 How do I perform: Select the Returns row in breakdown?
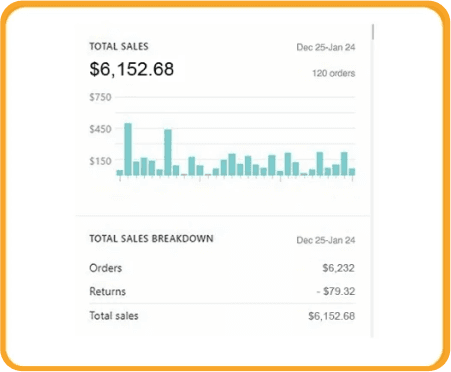(222, 291)
